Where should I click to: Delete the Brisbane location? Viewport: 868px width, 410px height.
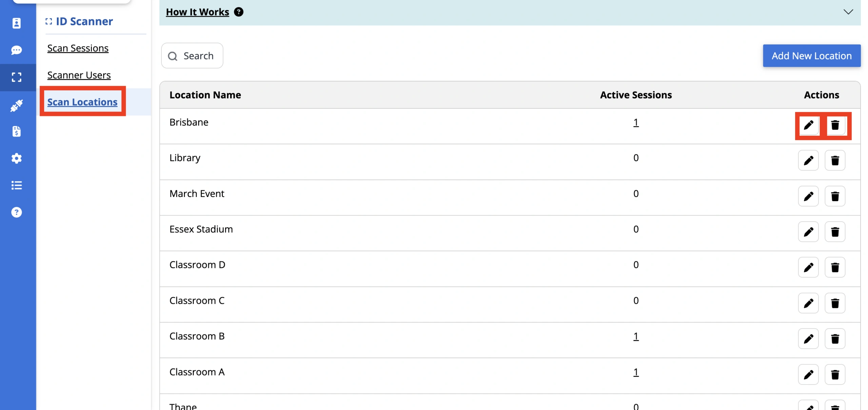[835, 125]
